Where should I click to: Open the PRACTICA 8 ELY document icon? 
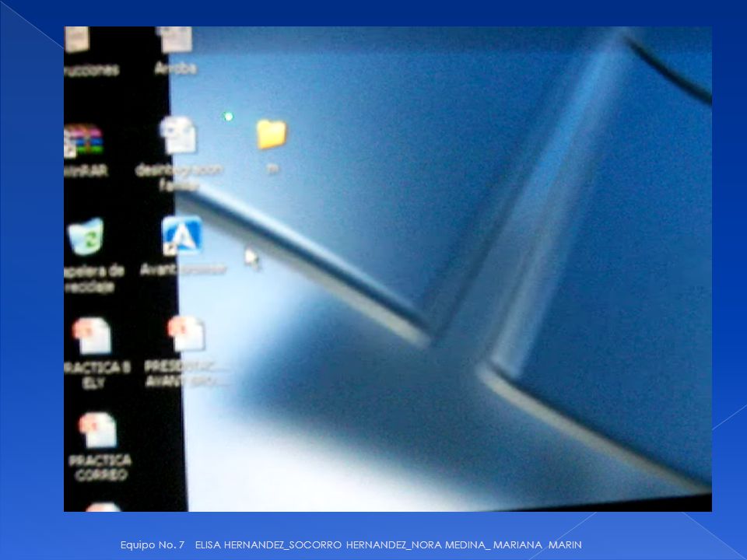[x=93, y=336]
